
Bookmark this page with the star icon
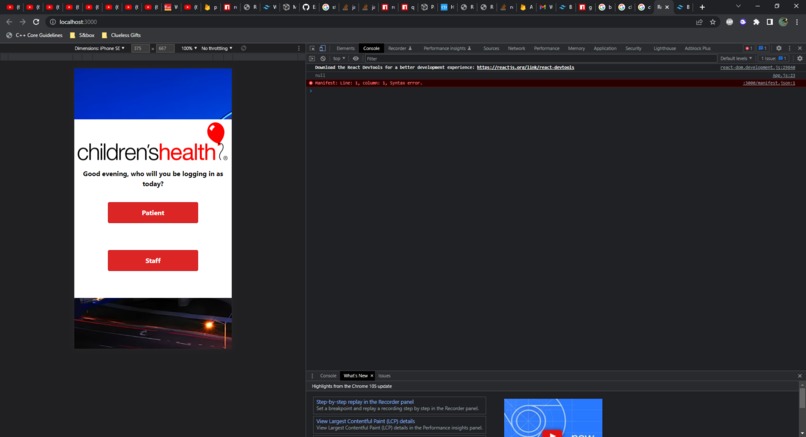(713, 22)
